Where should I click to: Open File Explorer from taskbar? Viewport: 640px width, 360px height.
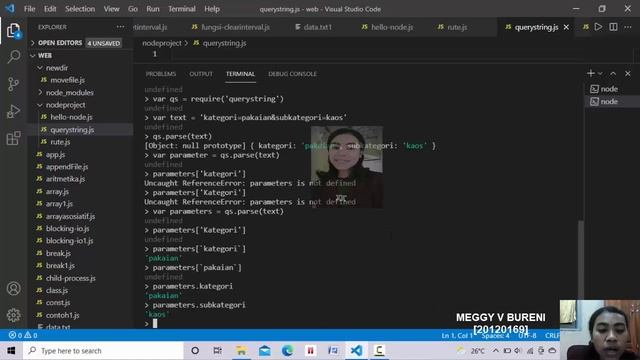click(241, 351)
